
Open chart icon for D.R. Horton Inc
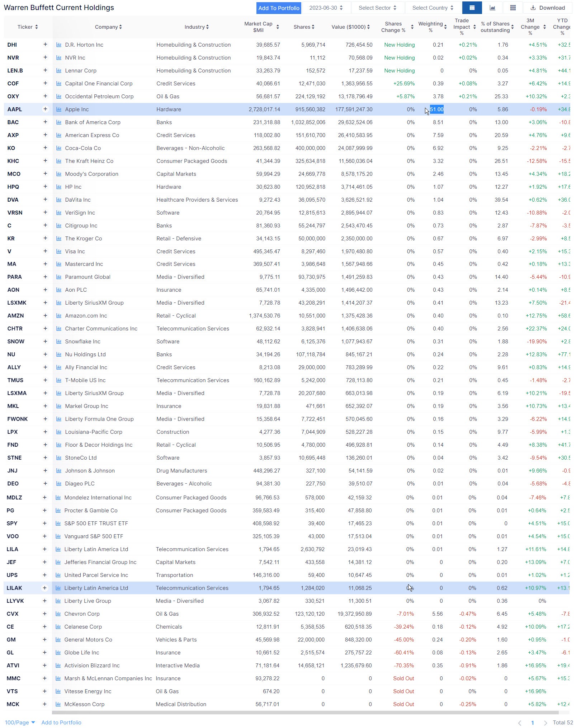(59, 45)
